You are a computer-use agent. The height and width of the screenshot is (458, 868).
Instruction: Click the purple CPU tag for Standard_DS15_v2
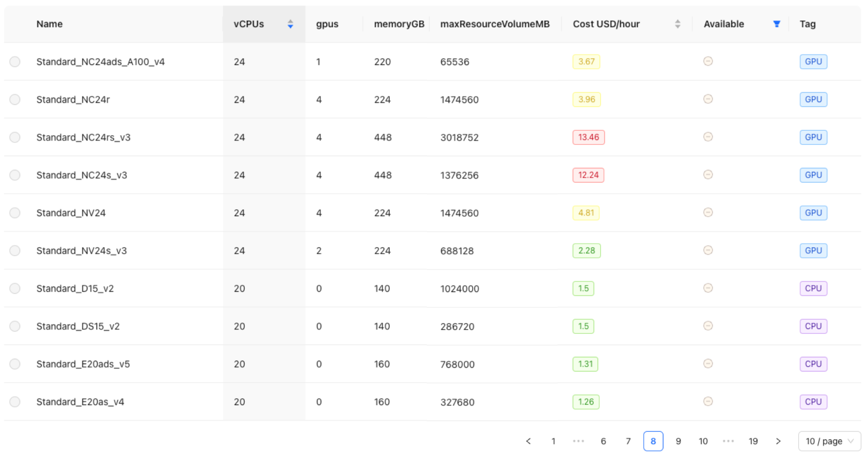tap(813, 326)
